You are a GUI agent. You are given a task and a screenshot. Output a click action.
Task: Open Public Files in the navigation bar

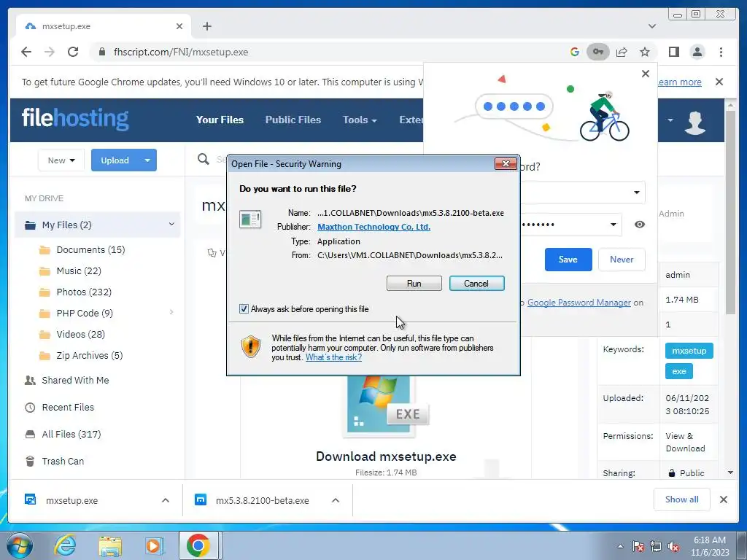[x=293, y=120]
